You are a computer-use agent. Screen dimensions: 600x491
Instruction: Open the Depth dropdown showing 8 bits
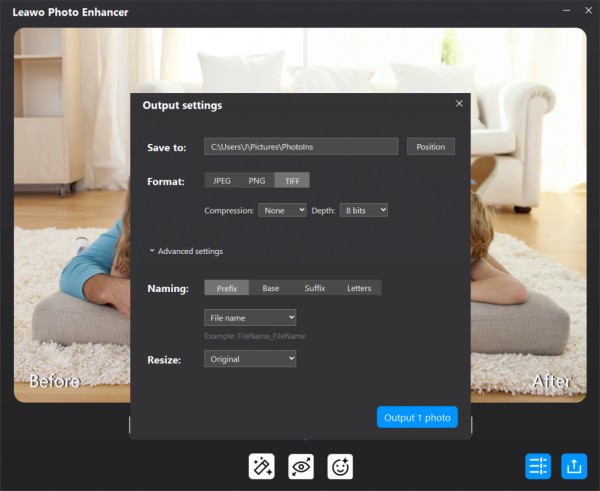364,210
